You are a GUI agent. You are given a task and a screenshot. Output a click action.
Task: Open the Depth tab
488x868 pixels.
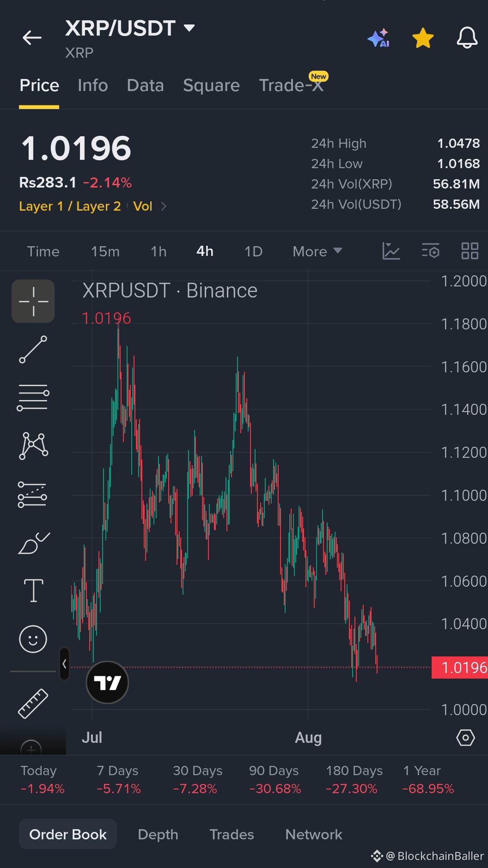158,834
